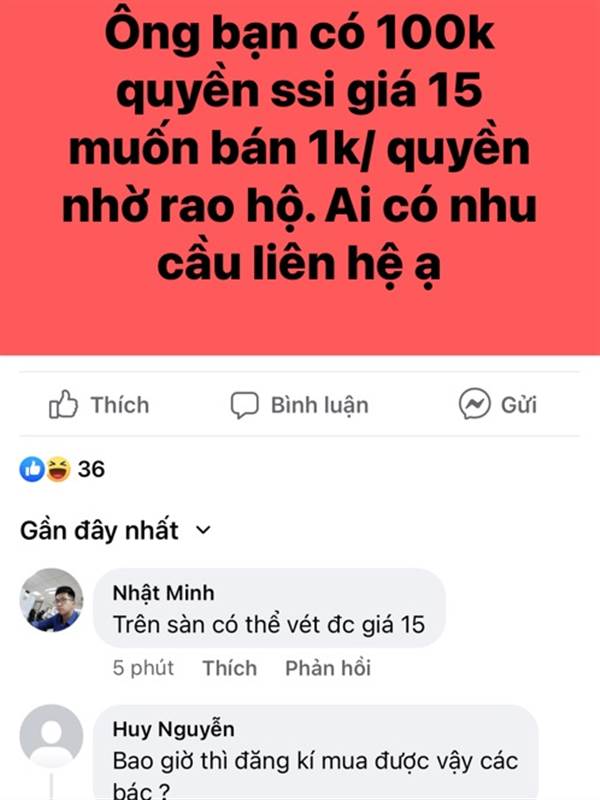Open the Gần đây nhất sort menu
Screen dimensions: 600x800
(115, 531)
